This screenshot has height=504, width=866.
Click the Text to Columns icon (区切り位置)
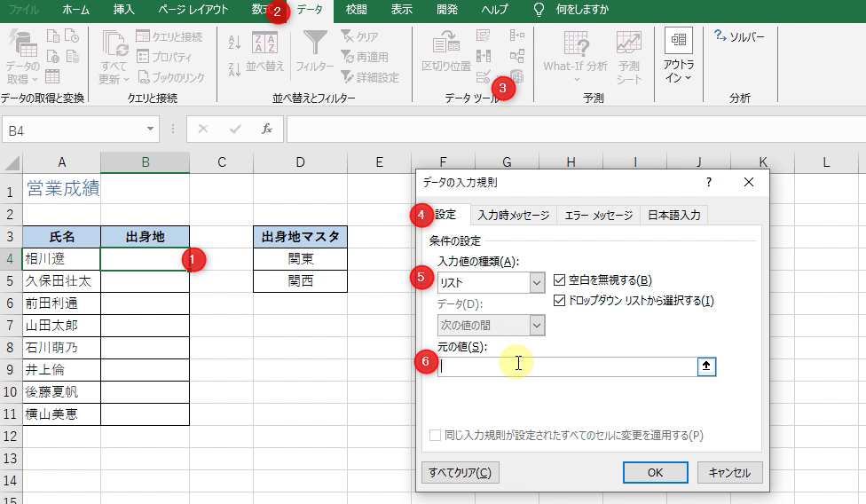[x=446, y=44]
